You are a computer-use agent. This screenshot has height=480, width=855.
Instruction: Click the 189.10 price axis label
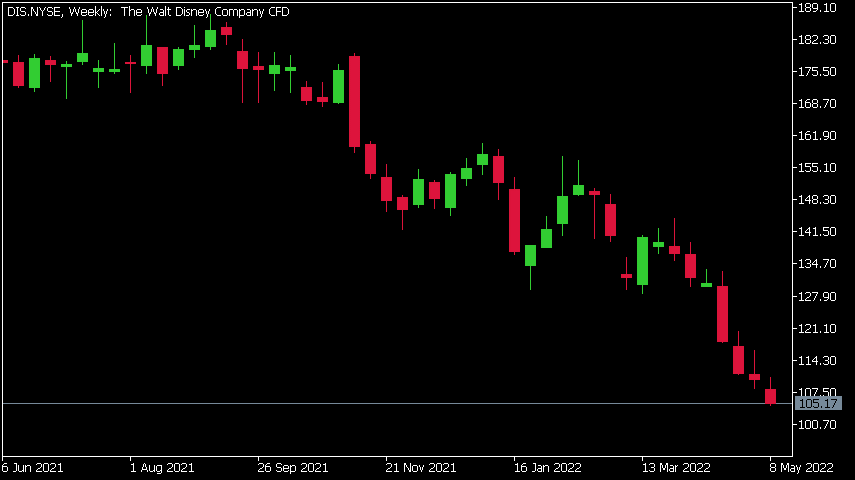(817, 8)
